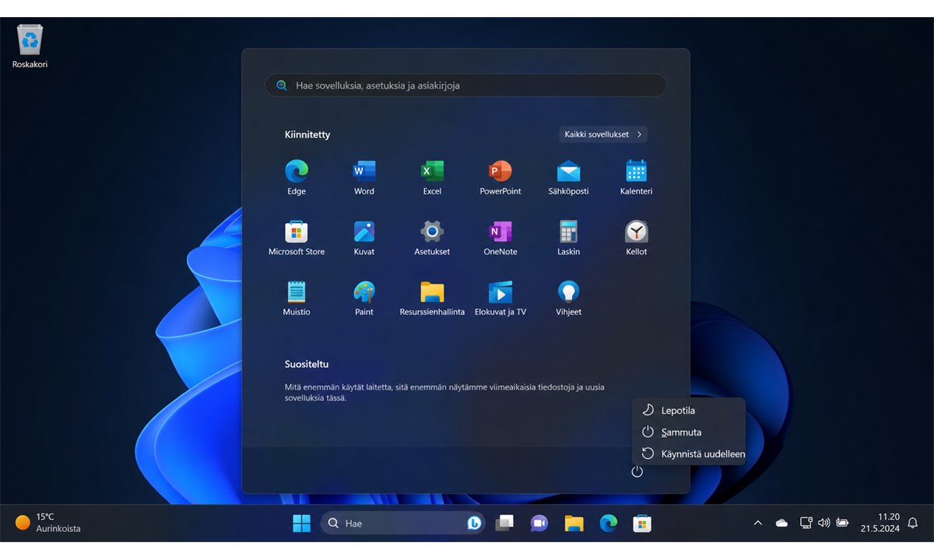Expand Kaikki sovellukset all apps list
Image resolution: width=934 pixels, height=560 pixels.
pyautogui.click(x=603, y=135)
